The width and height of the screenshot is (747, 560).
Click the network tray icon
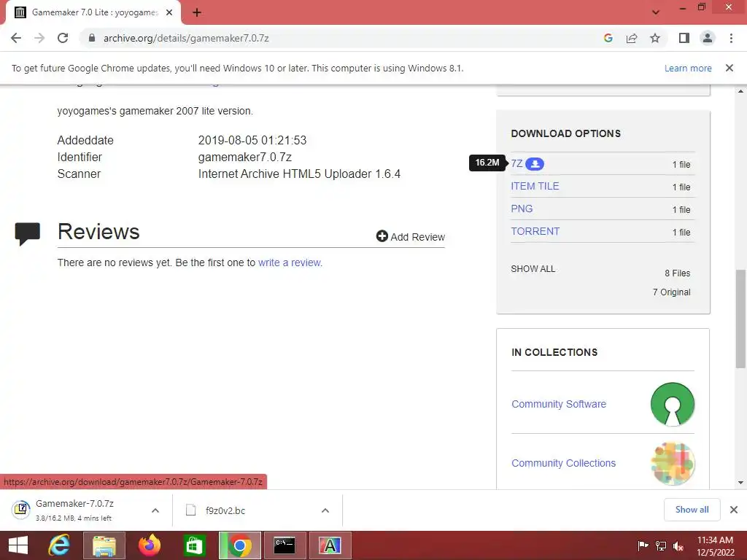[x=661, y=545]
